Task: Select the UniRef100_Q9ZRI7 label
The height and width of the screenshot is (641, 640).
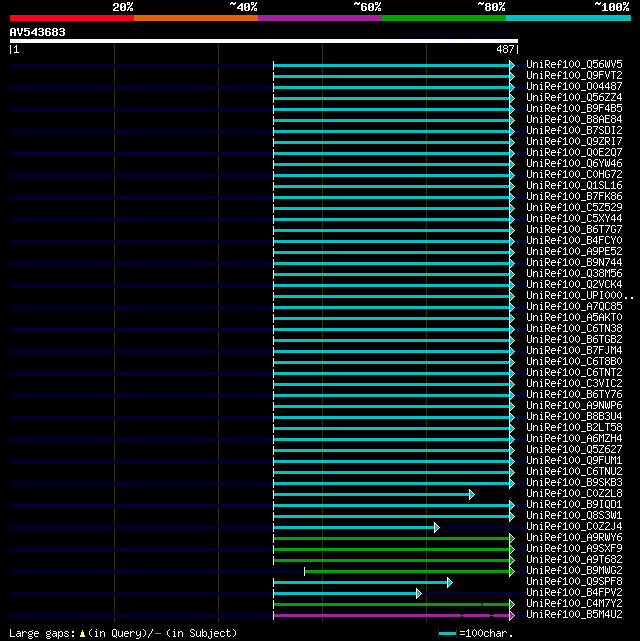Action: [x=574, y=141]
